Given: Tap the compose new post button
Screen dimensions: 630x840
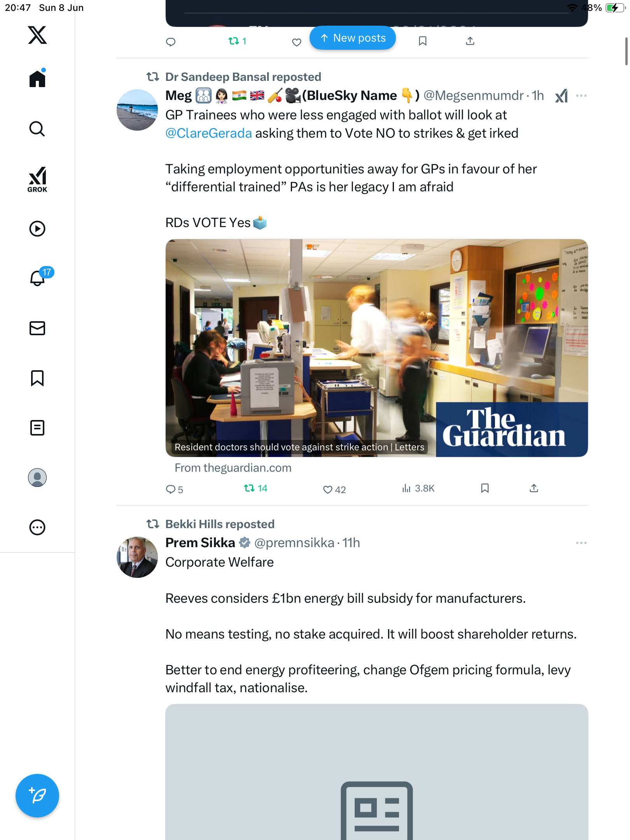Looking at the screenshot, I should (37, 796).
